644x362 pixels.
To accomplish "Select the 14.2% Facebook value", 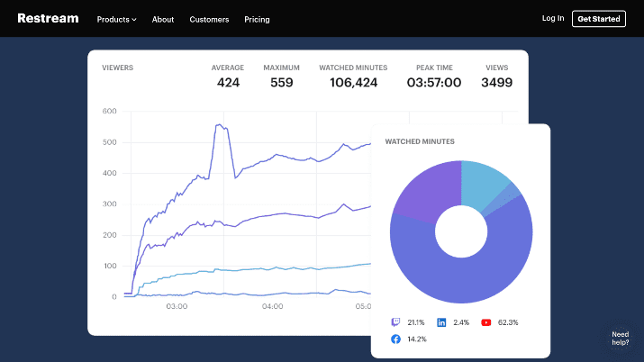I will click(x=417, y=339).
